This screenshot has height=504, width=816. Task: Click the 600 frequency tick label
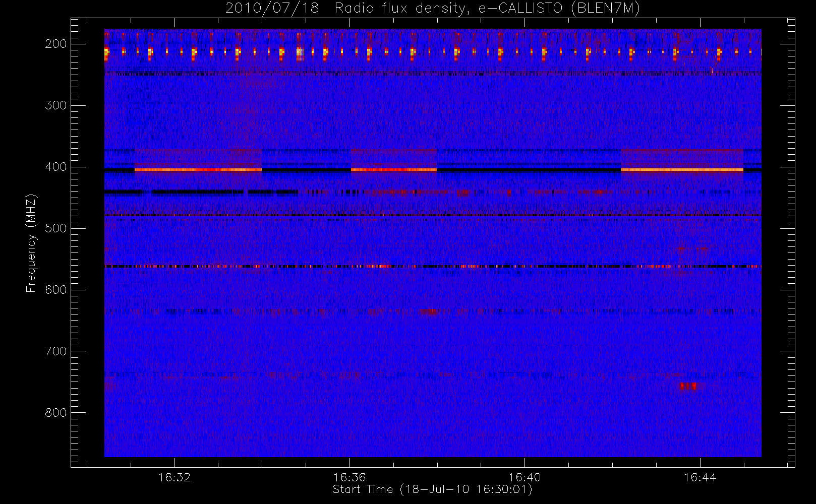tap(55, 290)
